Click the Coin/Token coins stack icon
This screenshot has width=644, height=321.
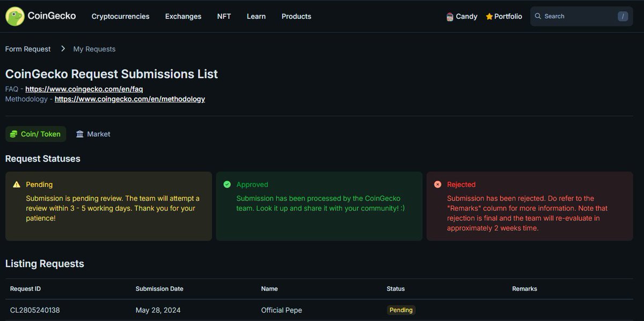[x=13, y=134]
